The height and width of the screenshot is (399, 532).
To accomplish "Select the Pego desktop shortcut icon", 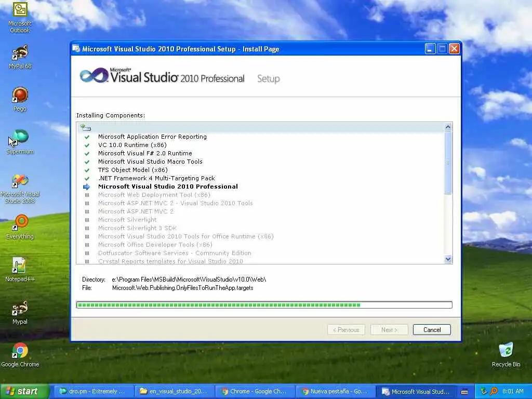I will [x=20, y=99].
